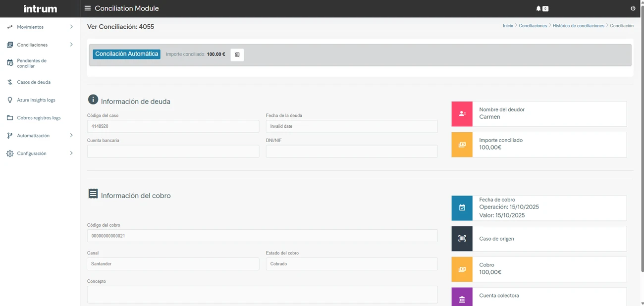
Task: Click the info icon near Información de deuda
Action: tap(93, 100)
